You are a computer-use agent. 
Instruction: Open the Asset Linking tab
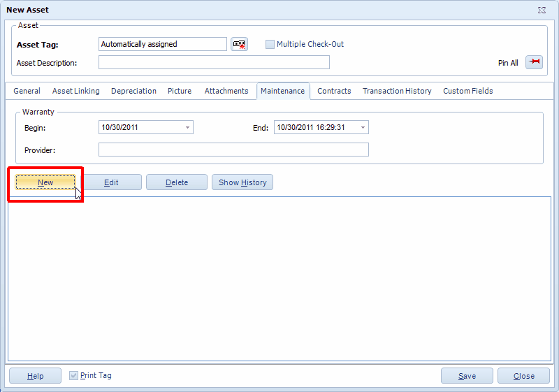click(76, 91)
